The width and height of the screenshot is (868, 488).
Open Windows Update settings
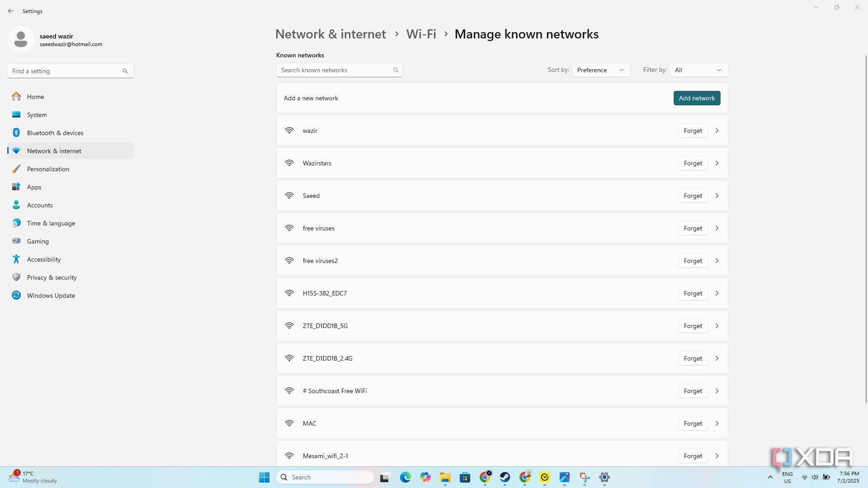pyautogui.click(x=71, y=296)
